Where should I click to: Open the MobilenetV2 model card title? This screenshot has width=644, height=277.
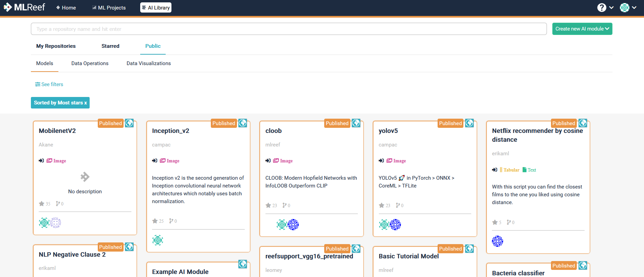click(x=57, y=131)
